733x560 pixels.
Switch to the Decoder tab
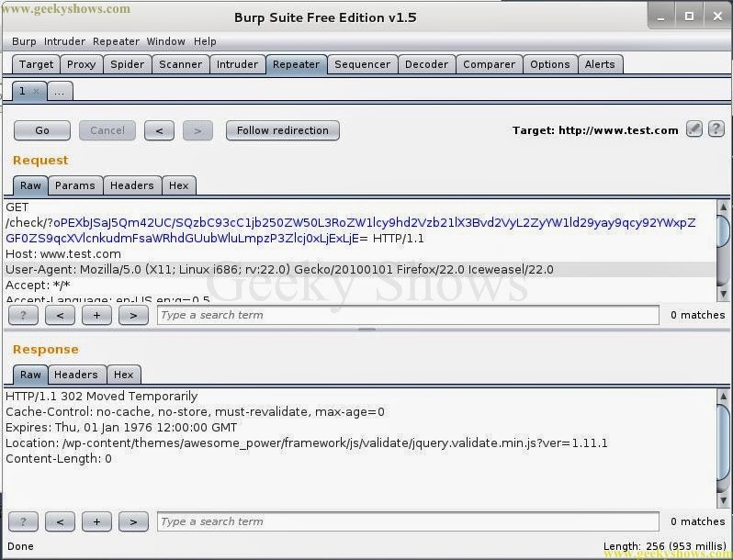pyautogui.click(x=426, y=64)
